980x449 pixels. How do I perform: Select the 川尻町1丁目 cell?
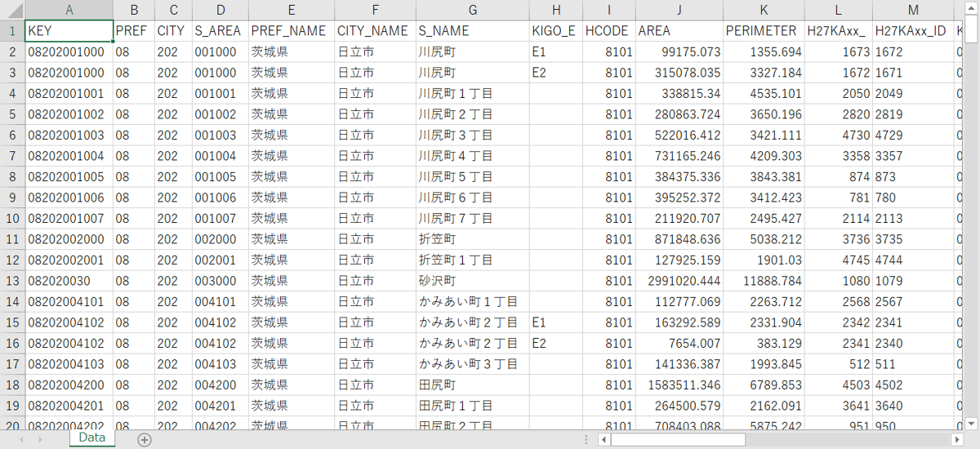472,94
